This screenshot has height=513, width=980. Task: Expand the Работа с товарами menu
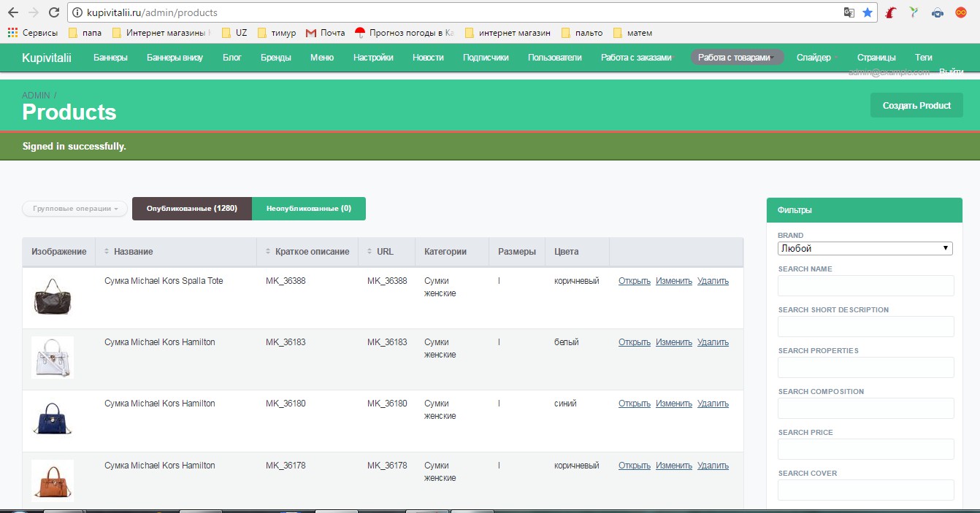coord(738,58)
